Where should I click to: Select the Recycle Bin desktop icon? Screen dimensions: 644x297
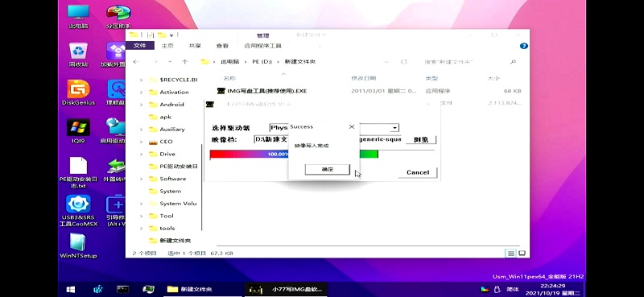pos(78,54)
